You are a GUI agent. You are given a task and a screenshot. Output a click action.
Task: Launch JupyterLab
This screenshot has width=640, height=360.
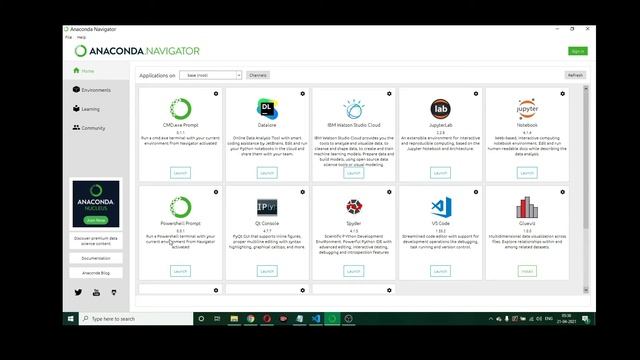440,173
